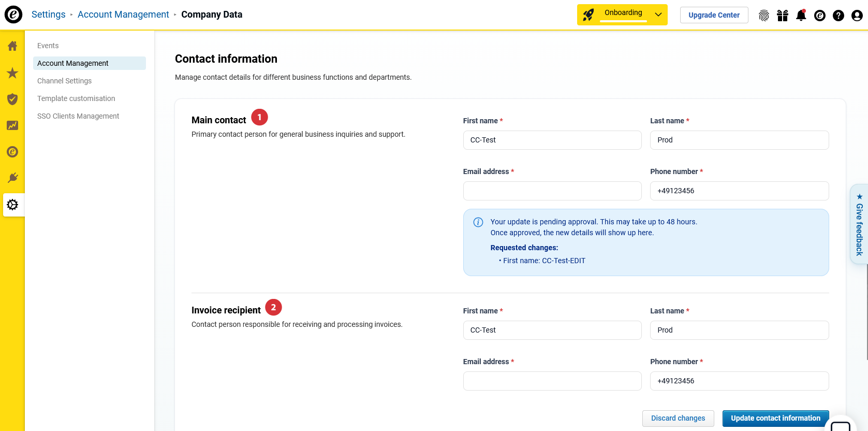Navigate to Account Management breadcrumb link
This screenshot has width=868, height=431.
click(123, 15)
